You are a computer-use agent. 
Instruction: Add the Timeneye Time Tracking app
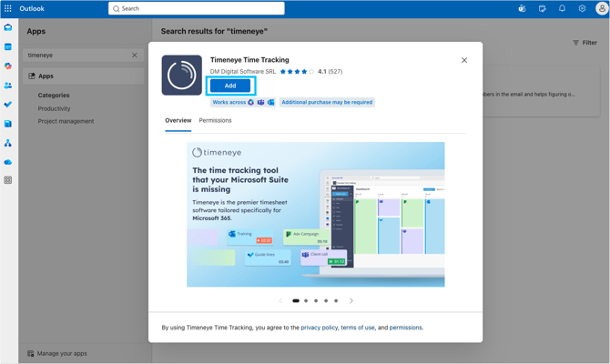click(230, 86)
